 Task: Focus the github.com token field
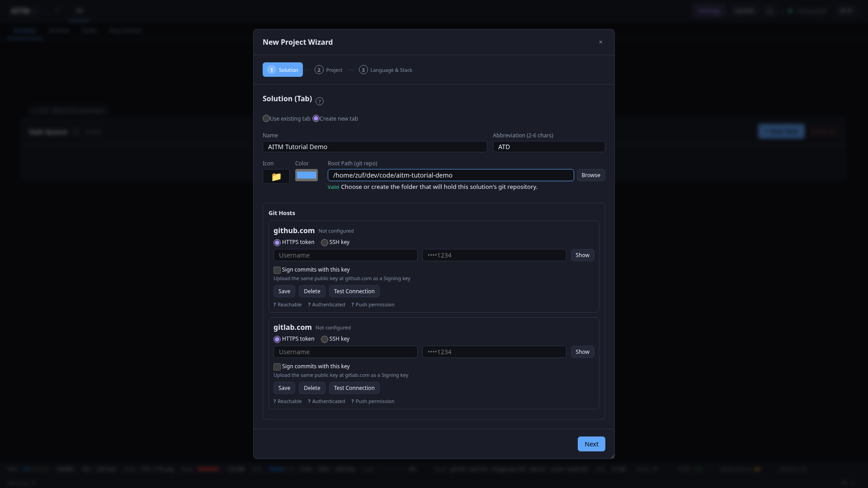click(494, 255)
